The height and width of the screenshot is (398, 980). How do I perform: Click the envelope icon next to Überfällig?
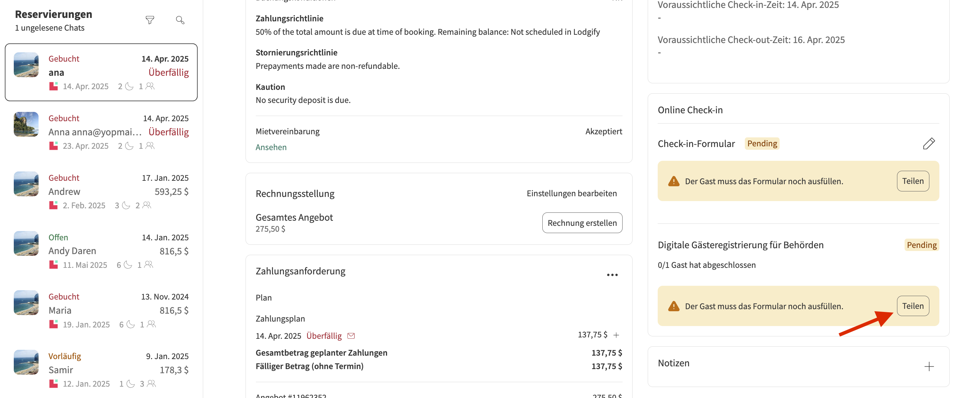pyautogui.click(x=351, y=336)
